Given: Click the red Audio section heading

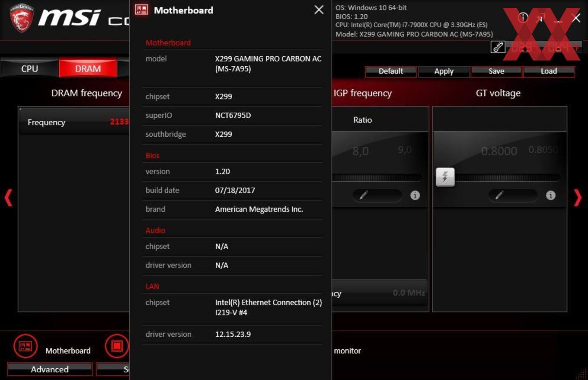Looking at the screenshot, I should [155, 230].
